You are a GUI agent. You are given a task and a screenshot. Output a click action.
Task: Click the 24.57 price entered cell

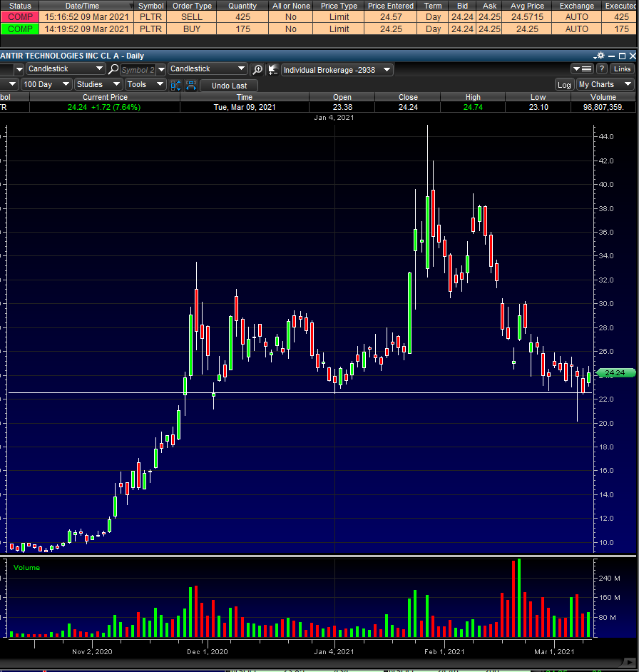click(390, 16)
